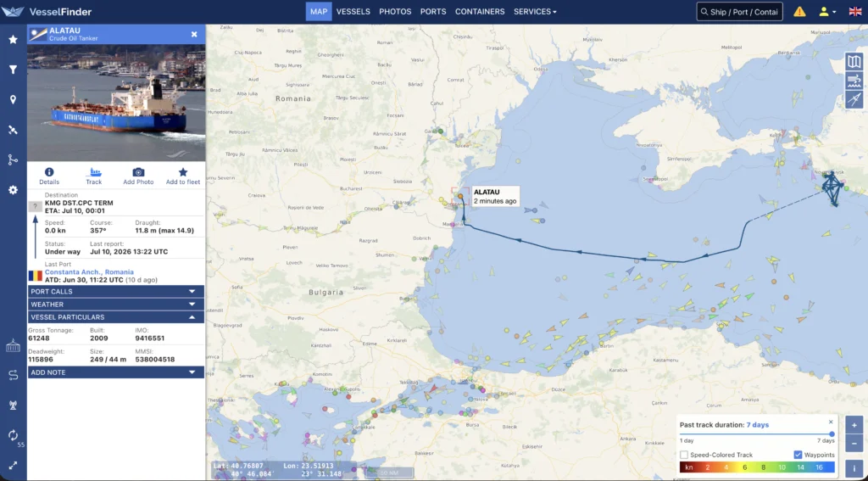Click the Track ship icon button
The width and height of the screenshot is (868, 481).
click(94, 176)
